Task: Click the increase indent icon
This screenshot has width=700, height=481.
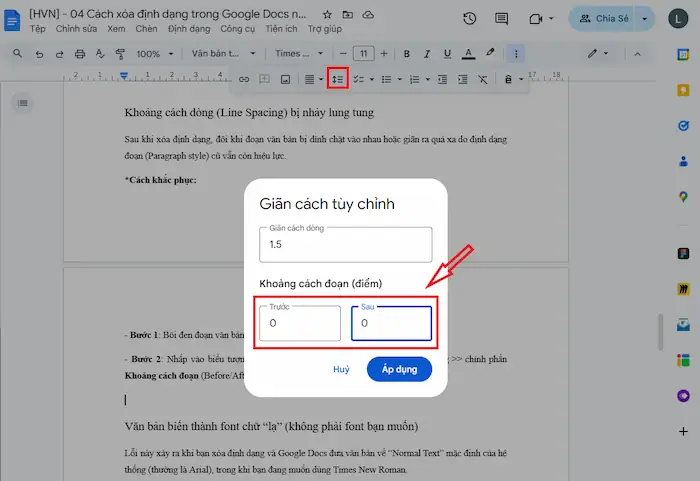Action: point(462,79)
